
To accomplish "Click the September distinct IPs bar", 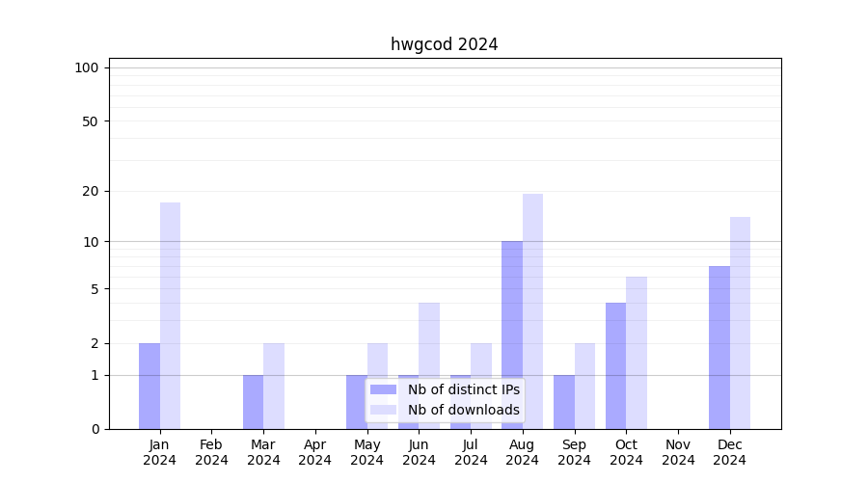I will click(564, 401).
